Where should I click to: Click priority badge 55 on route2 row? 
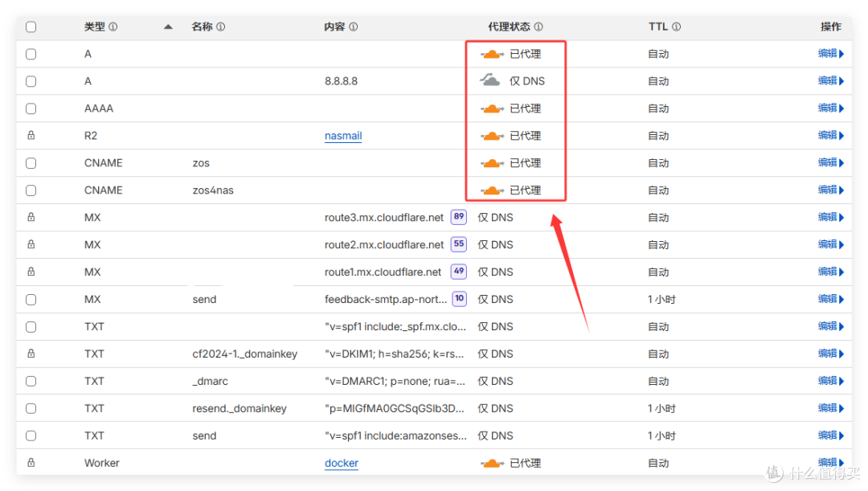459,244
